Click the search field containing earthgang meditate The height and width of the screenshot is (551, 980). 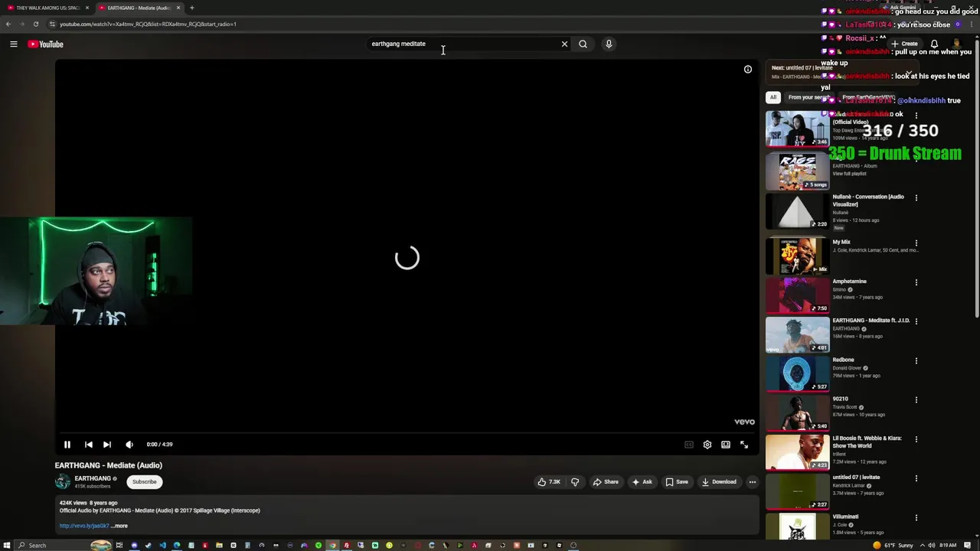coord(462,44)
